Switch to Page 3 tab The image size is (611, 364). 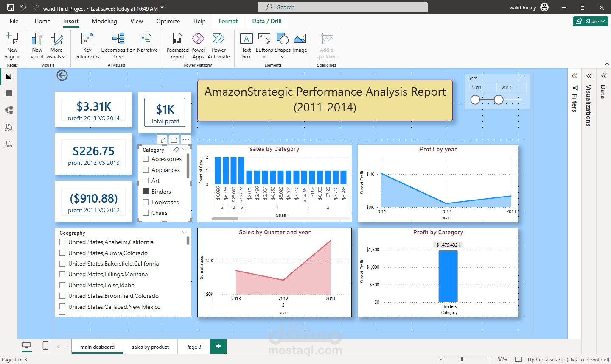click(x=193, y=347)
